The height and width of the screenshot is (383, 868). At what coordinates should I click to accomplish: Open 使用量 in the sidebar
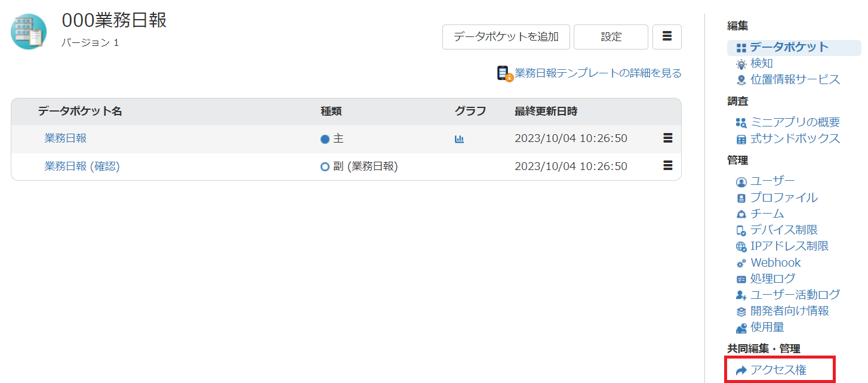[767, 327]
